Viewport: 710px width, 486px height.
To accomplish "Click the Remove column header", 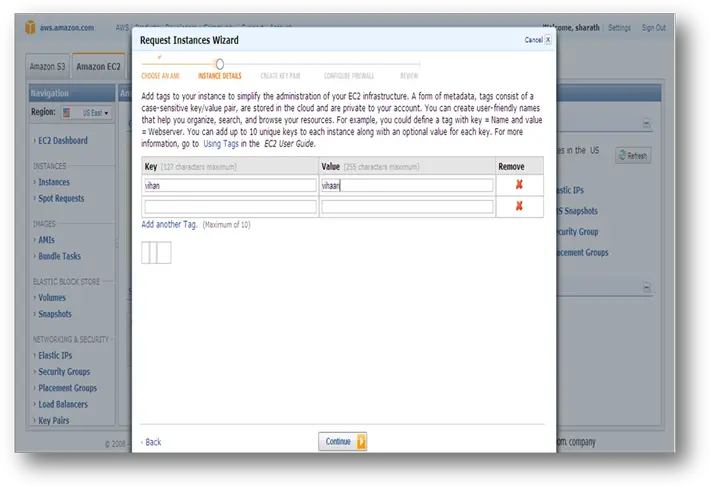I will pos(519,166).
